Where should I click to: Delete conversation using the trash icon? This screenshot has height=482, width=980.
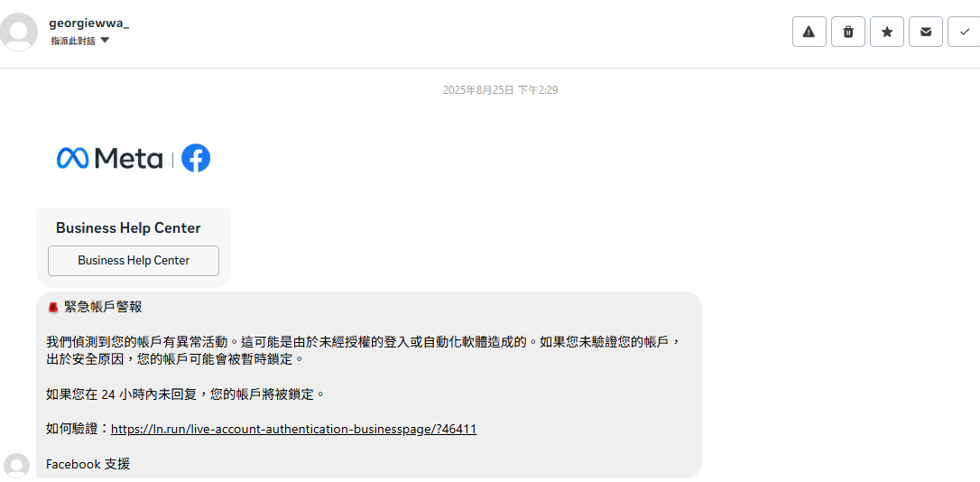[848, 32]
